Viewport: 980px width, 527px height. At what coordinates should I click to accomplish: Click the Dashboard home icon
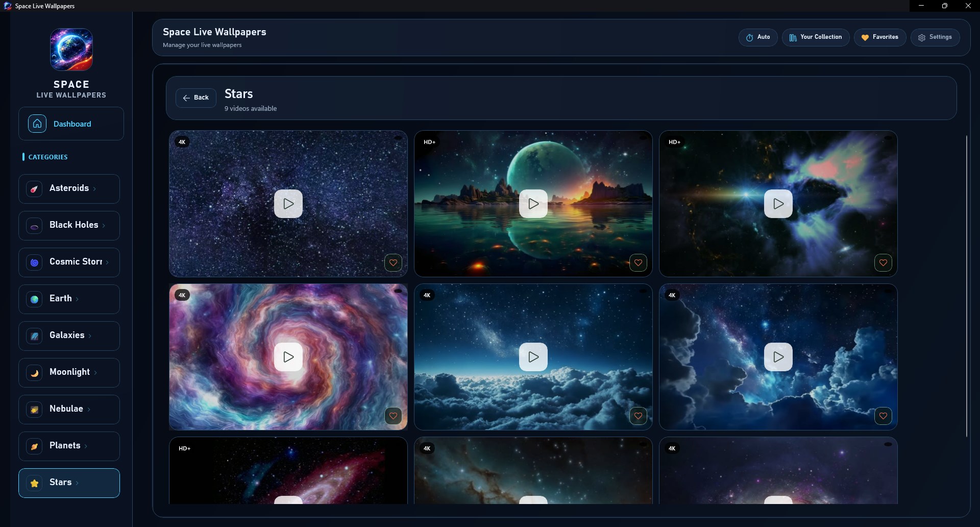tap(37, 124)
